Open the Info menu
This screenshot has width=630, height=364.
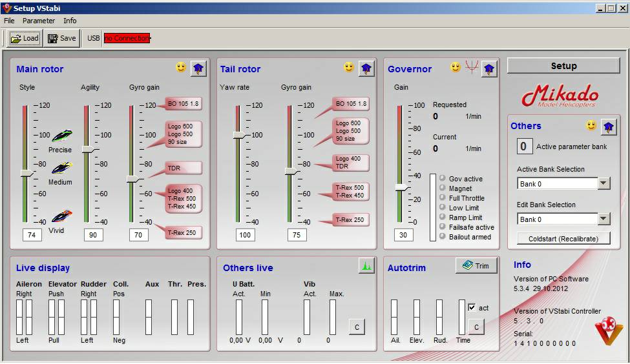(x=70, y=21)
